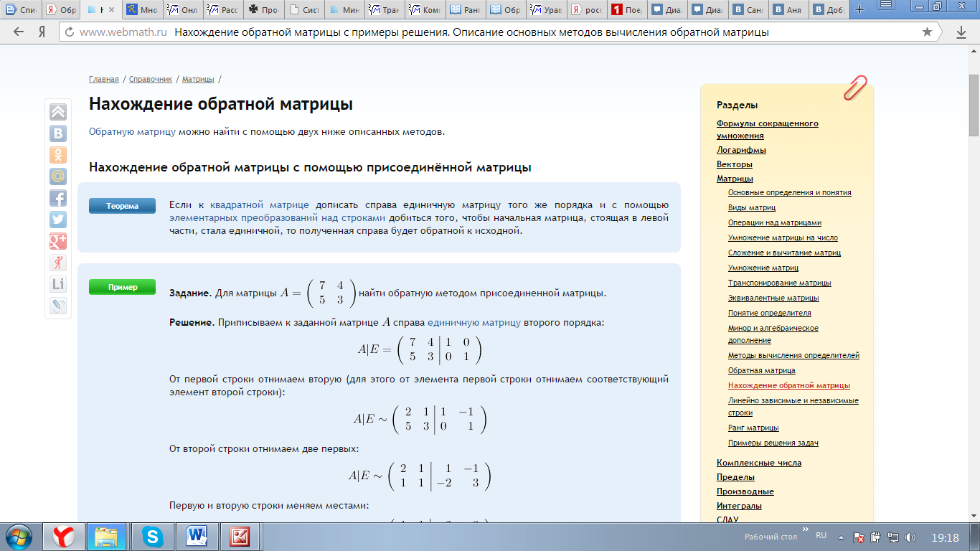980x551 pixels.
Task: Share page via Facebook sidebar icon
Action: 57,198
